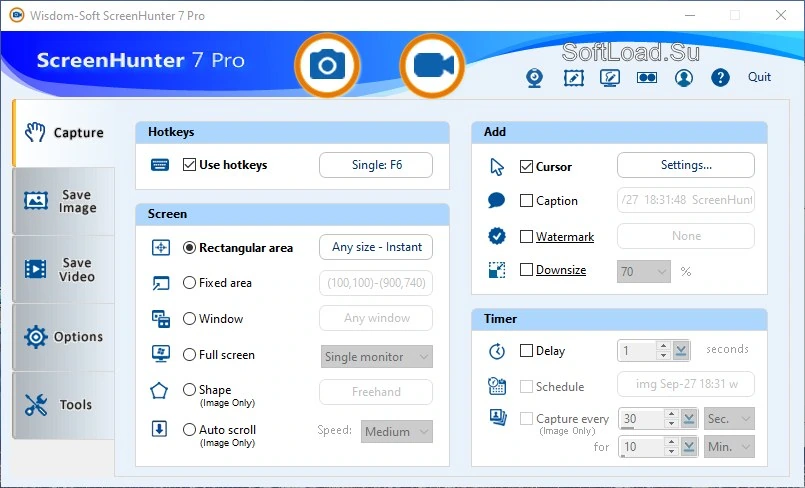Click the pentagon shape icon
Image resolution: width=805 pixels, height=488 pixels.
coord(159,391)
